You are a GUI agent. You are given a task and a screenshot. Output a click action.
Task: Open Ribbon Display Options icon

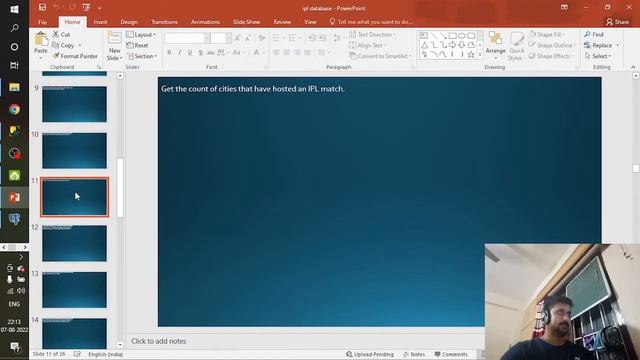tap(564, 7)
